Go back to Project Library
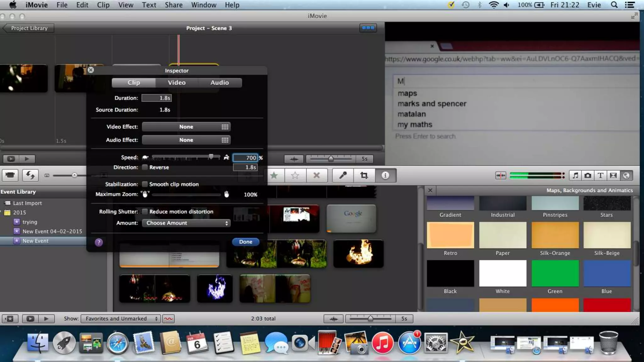 pos(28,28)
